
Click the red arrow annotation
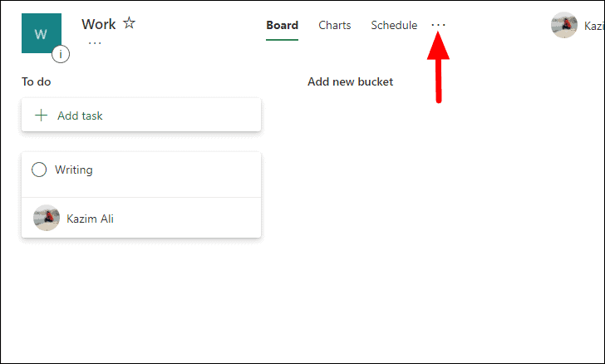coord(438,67)
